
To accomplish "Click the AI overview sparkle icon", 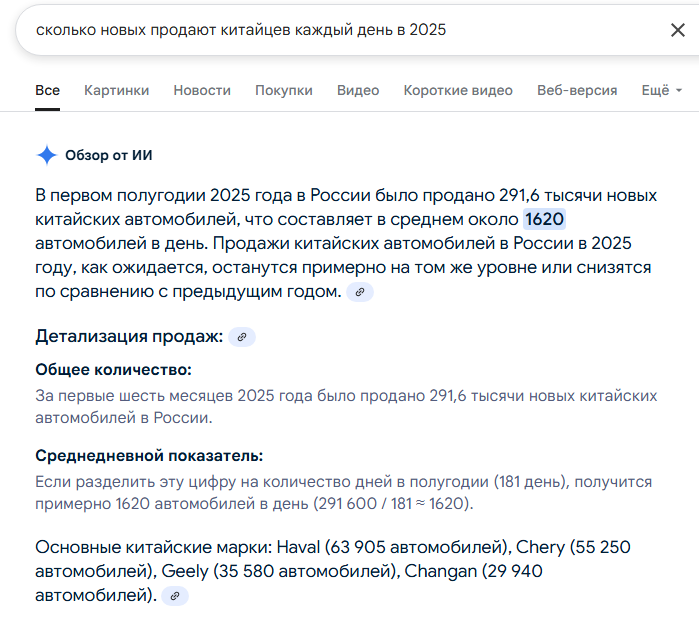I will [x=46, y=155].
